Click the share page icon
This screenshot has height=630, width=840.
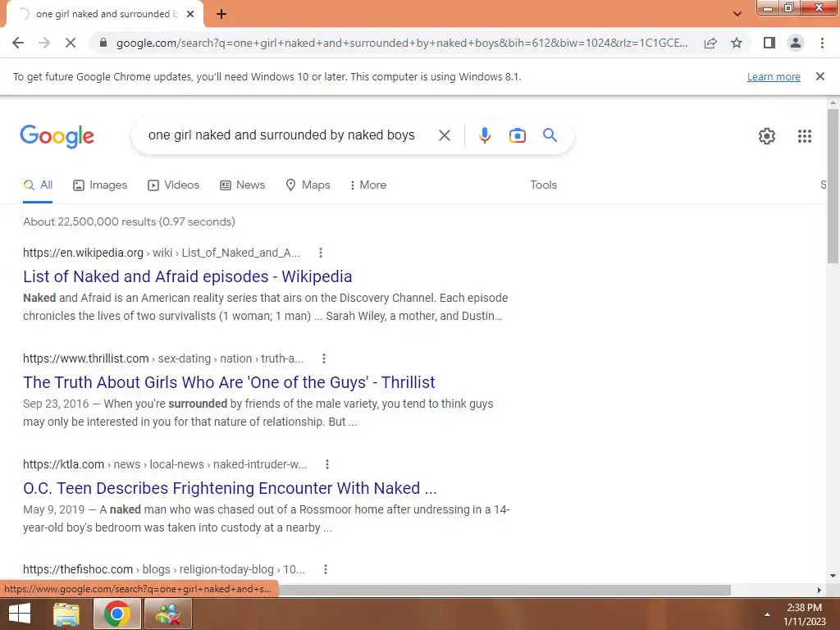point(710,43)
